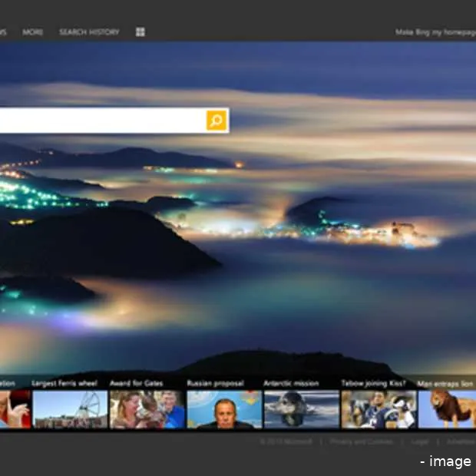The height and width of the screenshot is (476, 476).
Task: Open SEARCH HISTORY in top navigation
Action: (x=89, y=32)
